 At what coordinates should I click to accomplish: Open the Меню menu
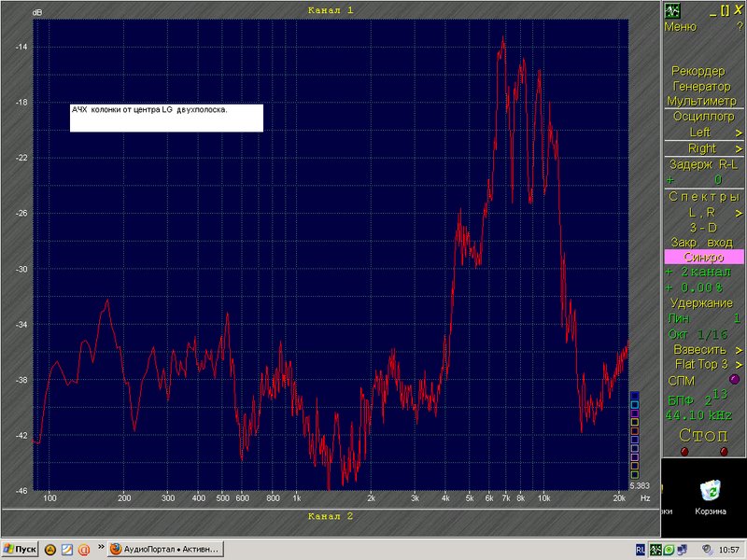(681, 27)
